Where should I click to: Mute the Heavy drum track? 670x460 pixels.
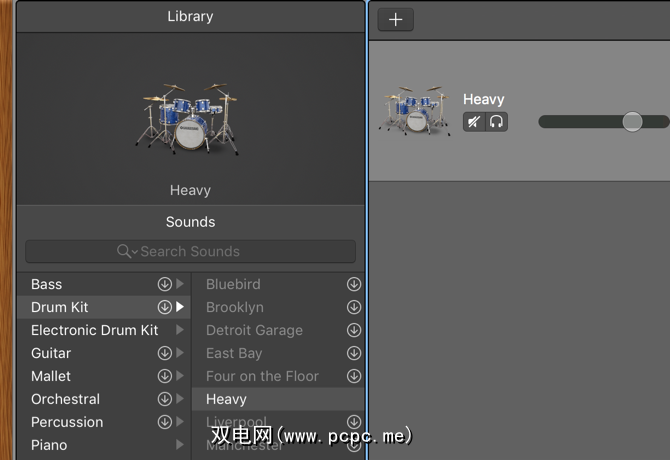click(x=474, y=122)
